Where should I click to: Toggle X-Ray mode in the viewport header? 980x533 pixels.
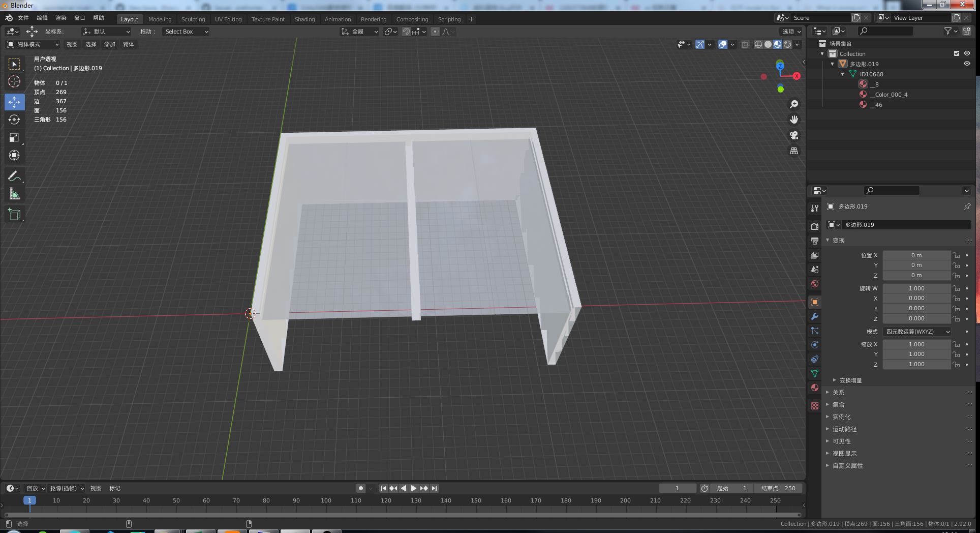[745, 44]
